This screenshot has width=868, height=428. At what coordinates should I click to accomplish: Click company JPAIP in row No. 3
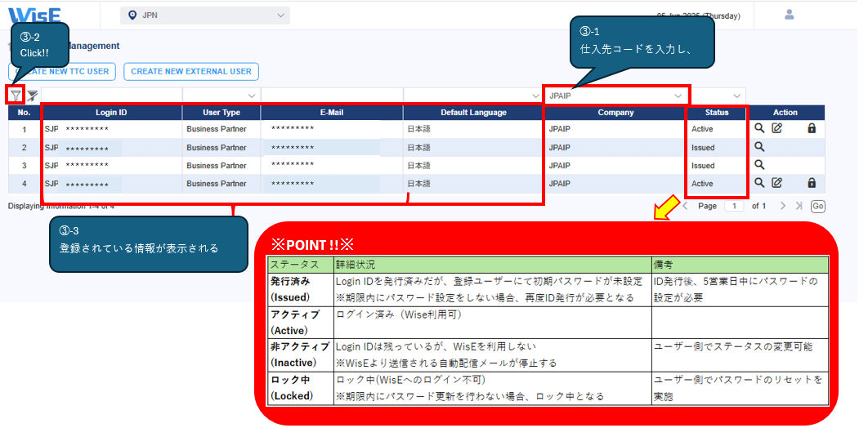tap(560, 165)
